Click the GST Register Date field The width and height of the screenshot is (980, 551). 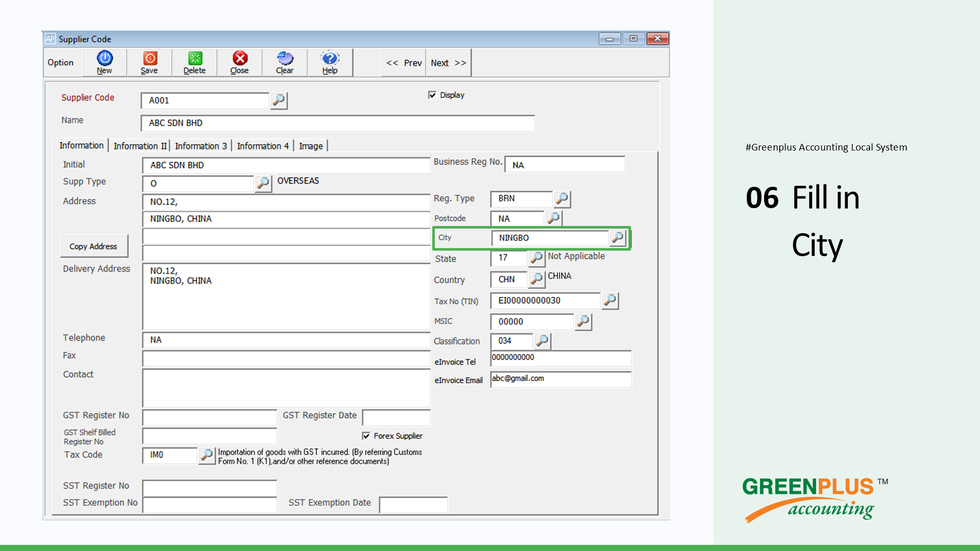tap(397, 418)
